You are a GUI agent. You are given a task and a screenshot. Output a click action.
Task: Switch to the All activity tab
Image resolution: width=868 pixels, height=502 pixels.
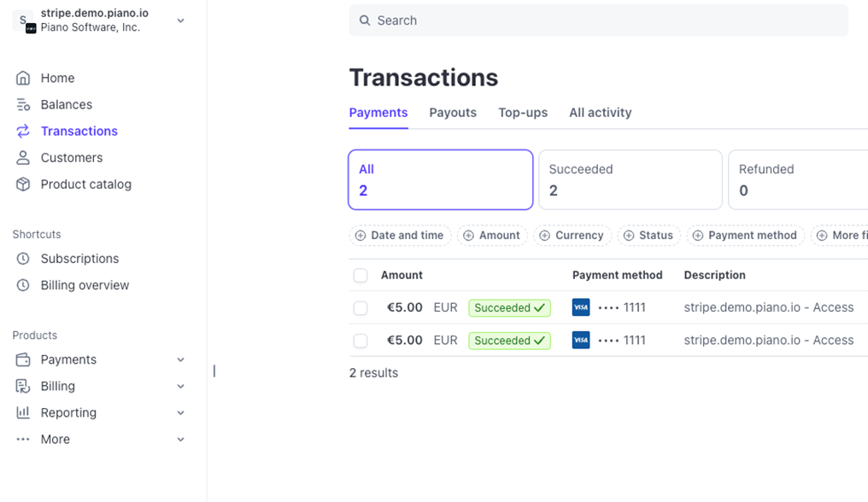600,113
